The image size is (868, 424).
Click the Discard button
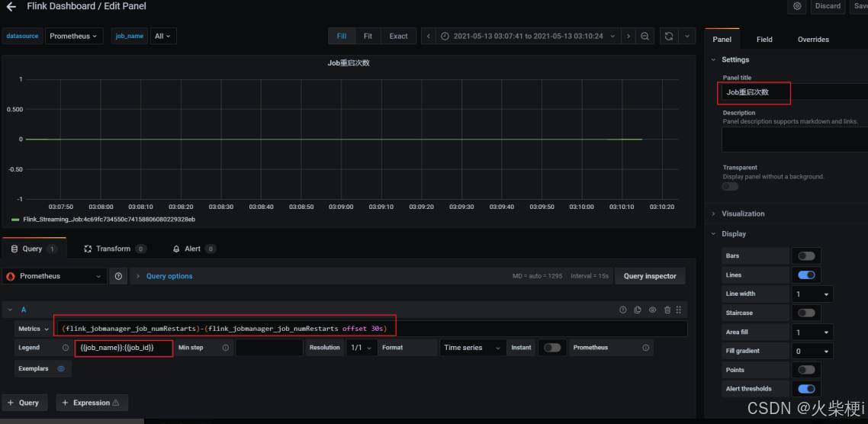point(828,6)
